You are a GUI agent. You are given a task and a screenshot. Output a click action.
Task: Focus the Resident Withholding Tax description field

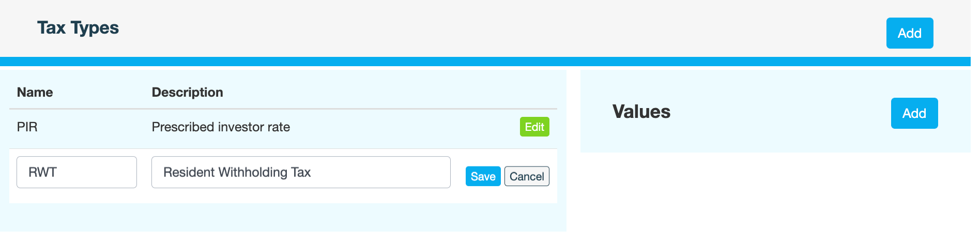300,172
